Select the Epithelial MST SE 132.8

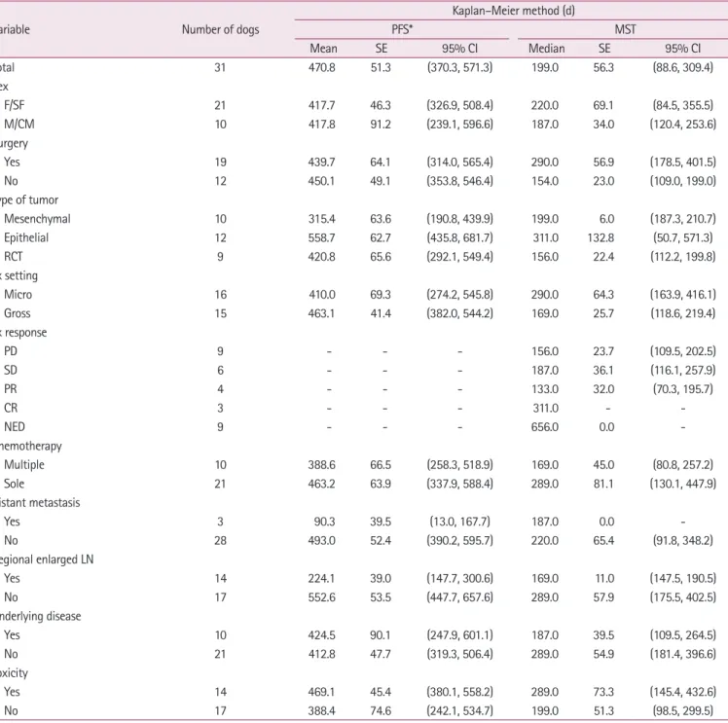(601, 238)
